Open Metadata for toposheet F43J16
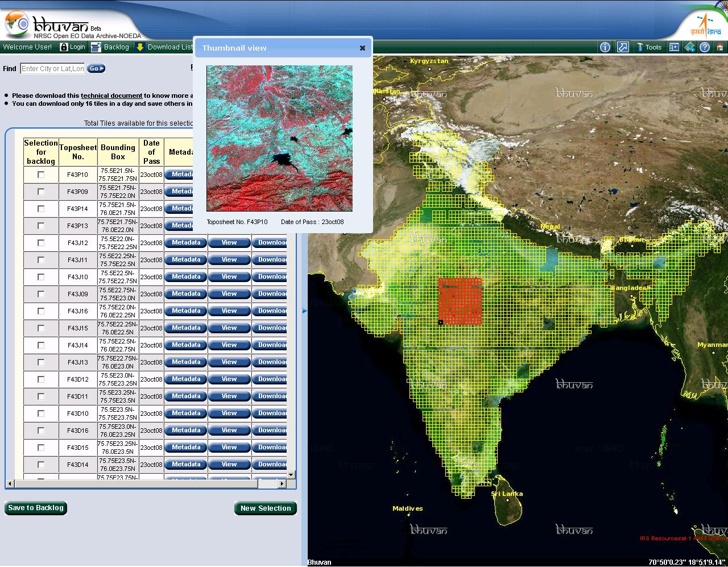728x567 pixels. tap(185, 311)
